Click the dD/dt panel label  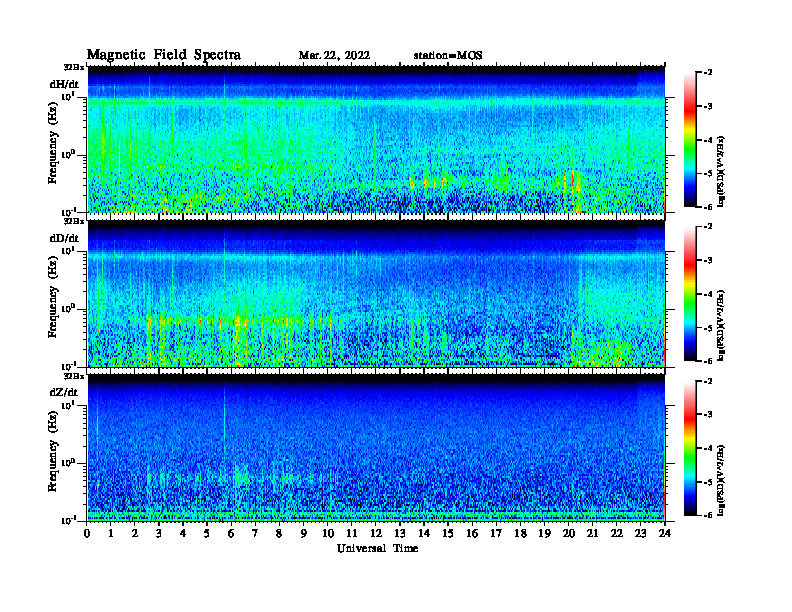(64, 238)
